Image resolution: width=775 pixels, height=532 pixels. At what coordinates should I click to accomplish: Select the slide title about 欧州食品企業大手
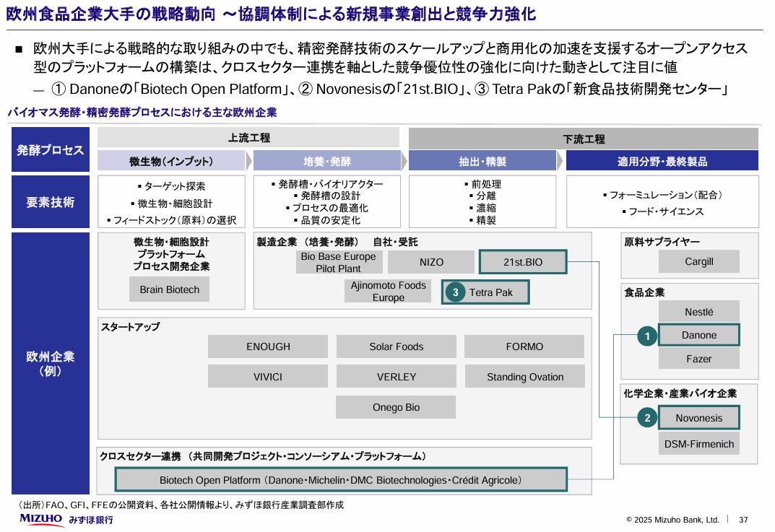[271, 13]
